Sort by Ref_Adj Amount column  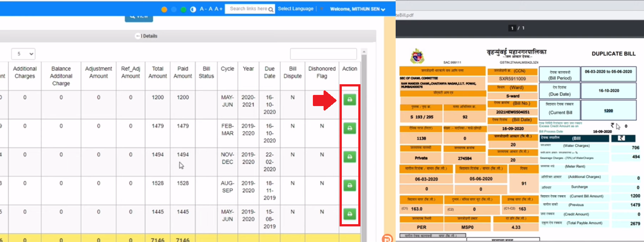tap(131, 76)
